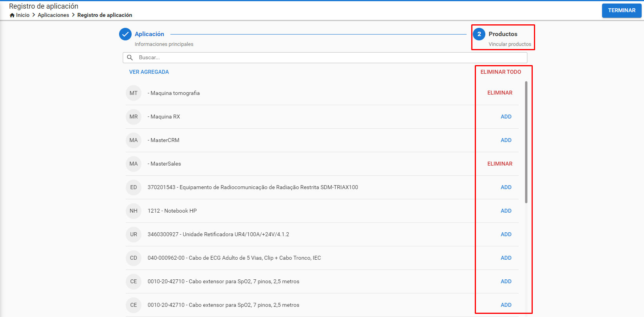Select '1212 - Notebook HP' row text
644x317 pixels.
coord(172,211)
